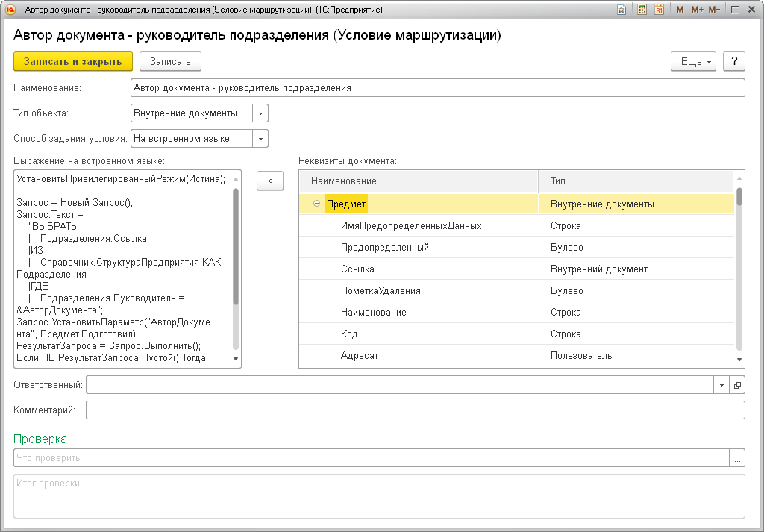Viewport: 764px width, 532px height.
Task: Click the M+ memory add button
Action: coord(697,10)
